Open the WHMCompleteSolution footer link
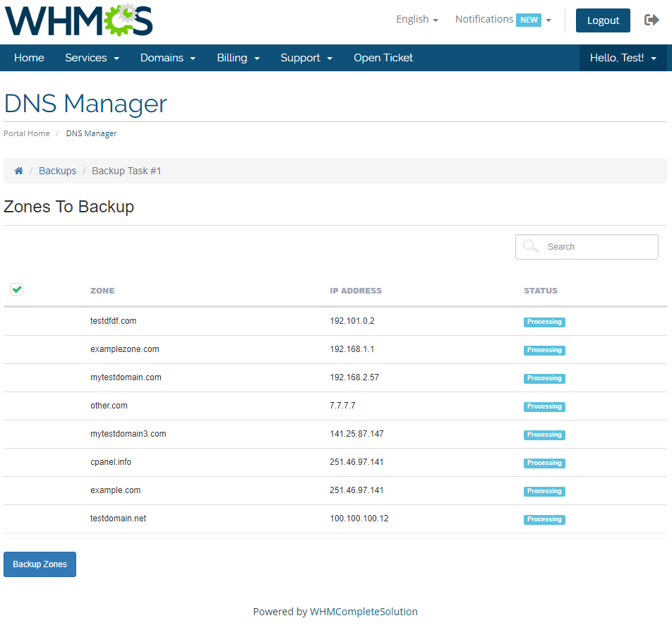672x642 pixels. point(364,612)
